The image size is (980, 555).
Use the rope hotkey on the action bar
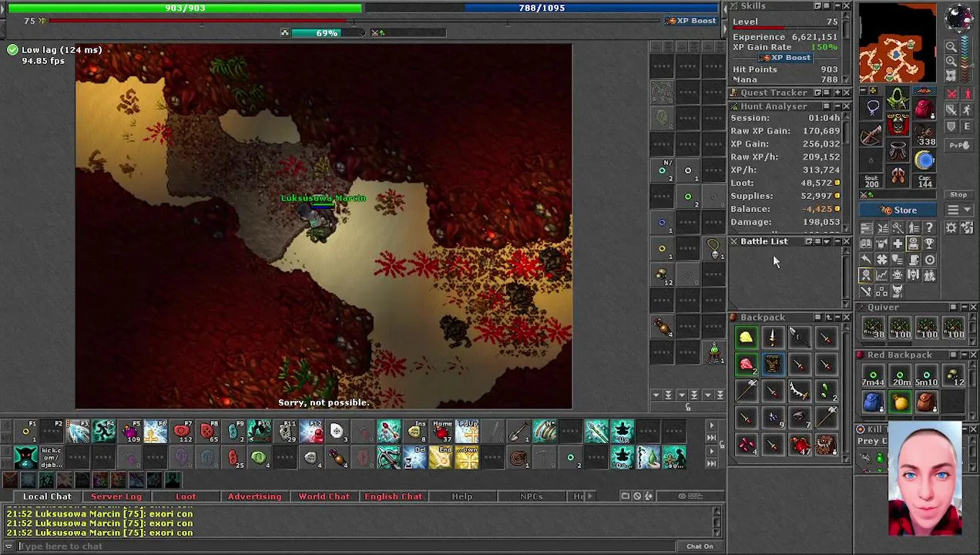(x=519, y=459)
